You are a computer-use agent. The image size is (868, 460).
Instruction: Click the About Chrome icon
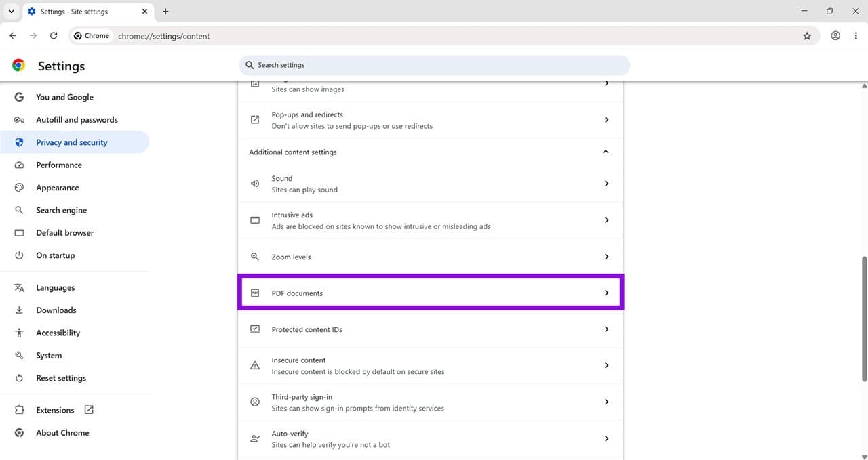19,433
